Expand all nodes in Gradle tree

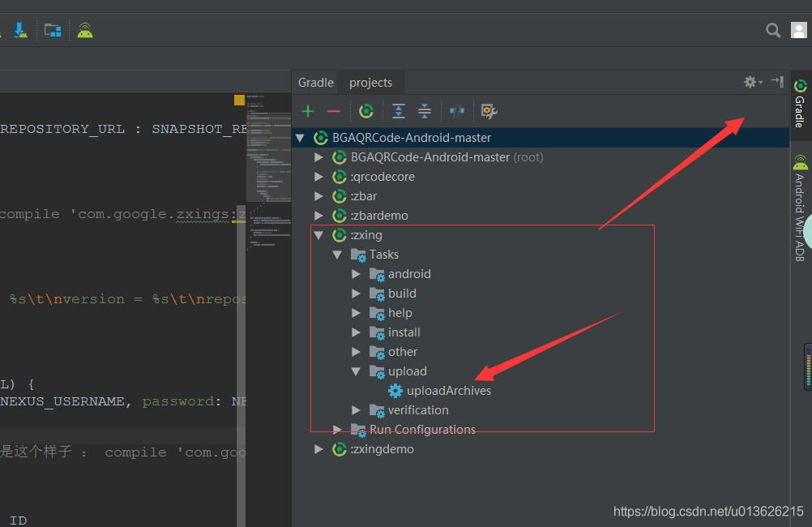[399, 111]
